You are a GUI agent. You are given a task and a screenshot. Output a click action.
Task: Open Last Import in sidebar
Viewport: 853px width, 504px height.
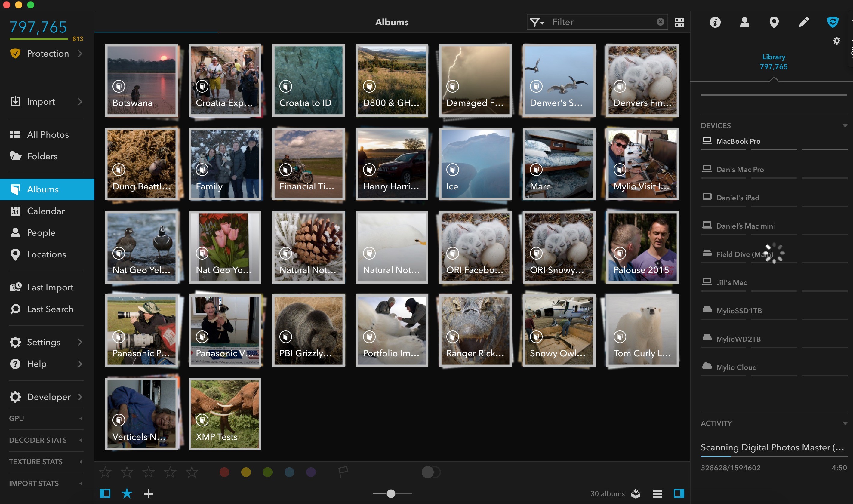(x=47, y=287)
